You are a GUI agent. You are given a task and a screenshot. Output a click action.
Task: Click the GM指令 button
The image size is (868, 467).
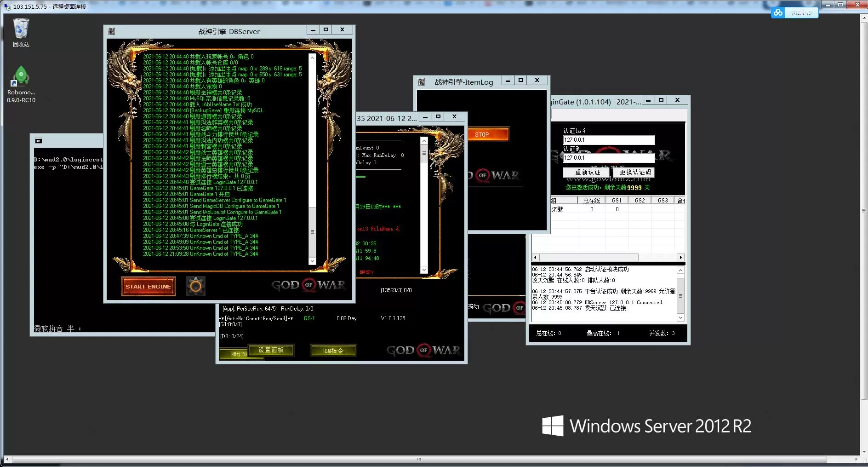[x=333, y=351]
